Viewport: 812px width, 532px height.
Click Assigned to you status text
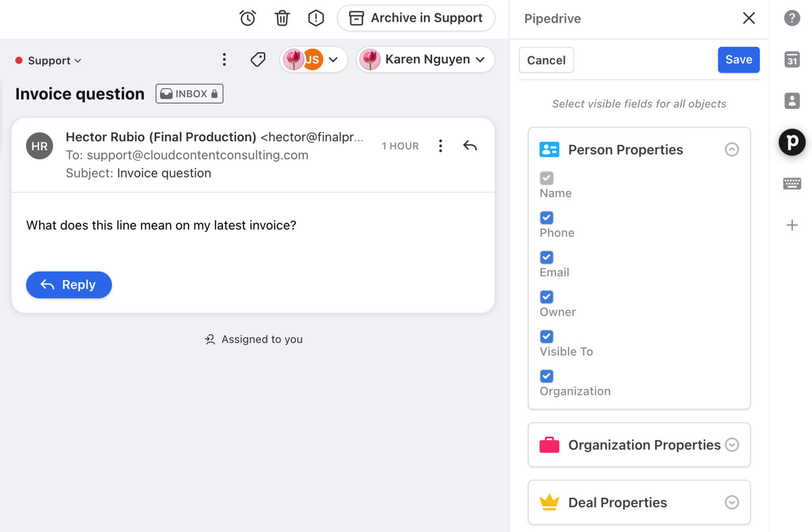coord(262,339)
